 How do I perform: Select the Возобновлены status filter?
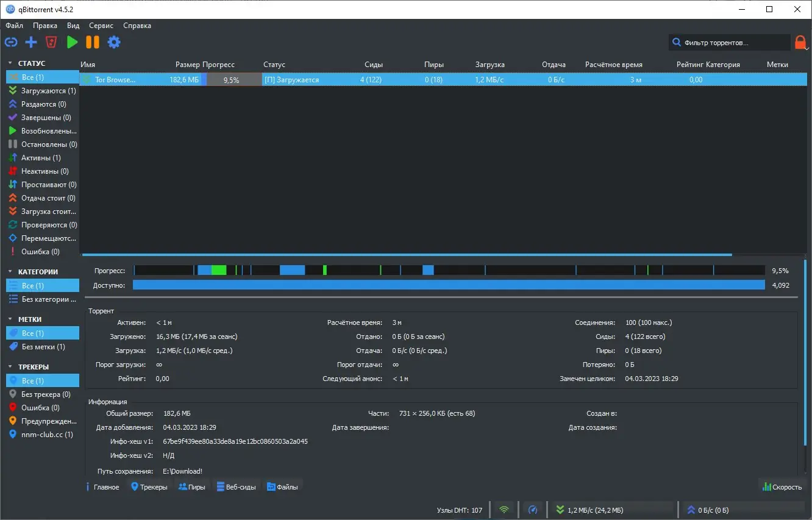click(43, 131)
